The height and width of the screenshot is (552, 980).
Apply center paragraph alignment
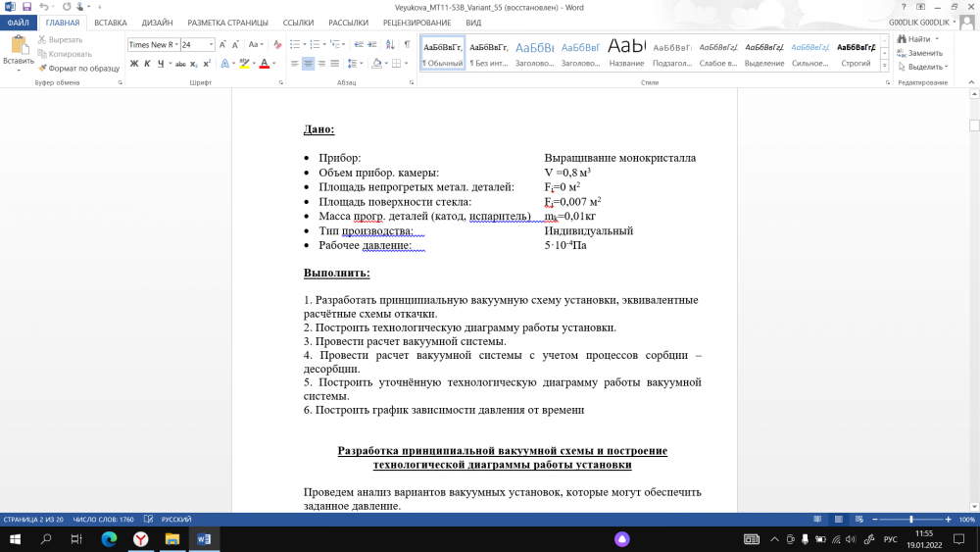309,64
